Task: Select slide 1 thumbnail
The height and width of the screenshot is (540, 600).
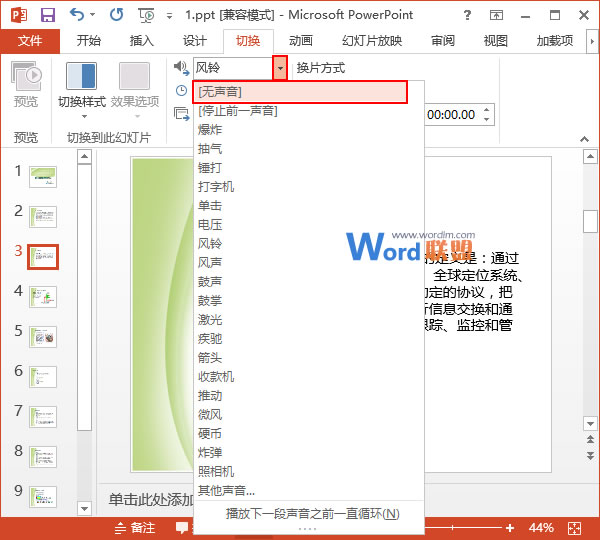Action: [43, 177]
